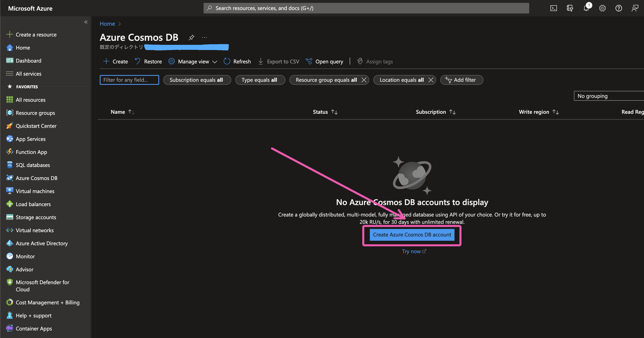Open the Cloud Shell icon

(553, 8)
